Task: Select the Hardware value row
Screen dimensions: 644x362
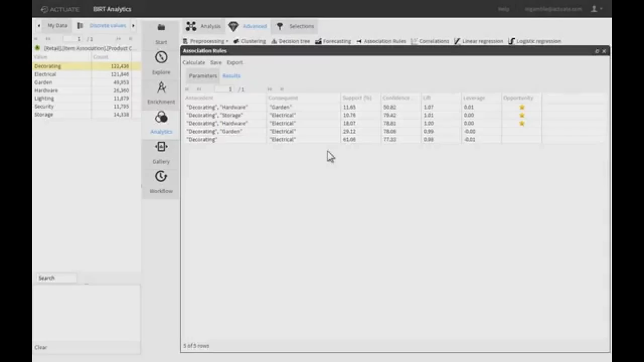Action: point(87,90)
